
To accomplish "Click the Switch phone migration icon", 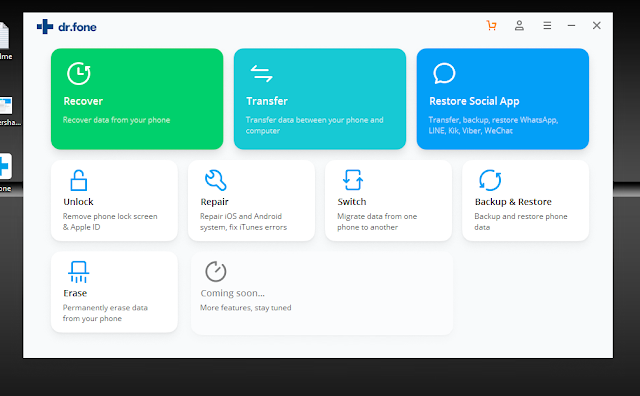I will [x=353, y=180].
